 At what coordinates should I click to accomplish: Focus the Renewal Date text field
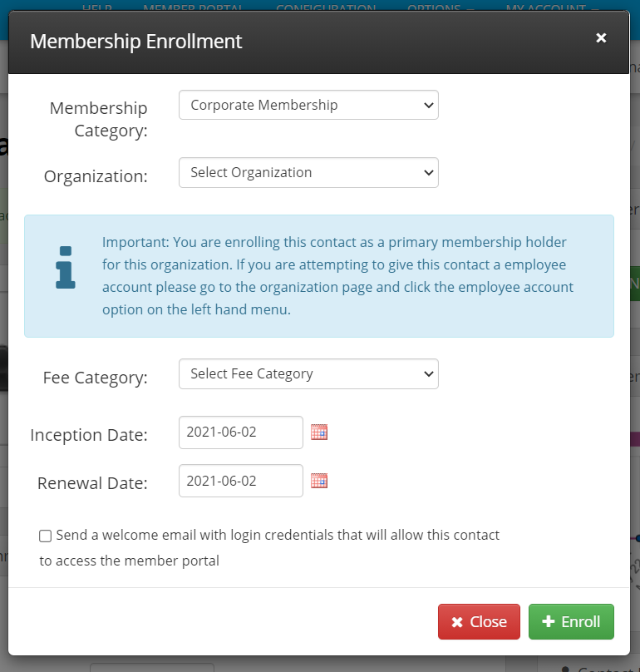pos(241,481)
